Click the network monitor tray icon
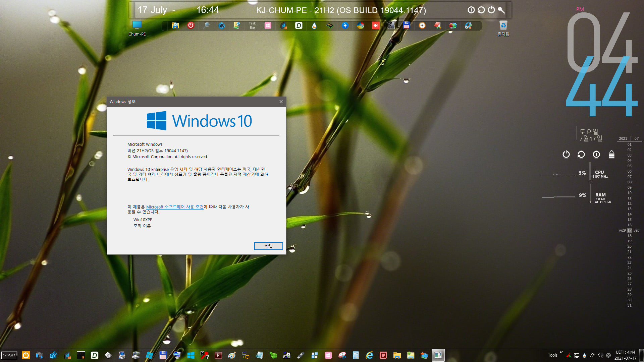The height and width of the screenshot is (362, 644). pos(576,355)
